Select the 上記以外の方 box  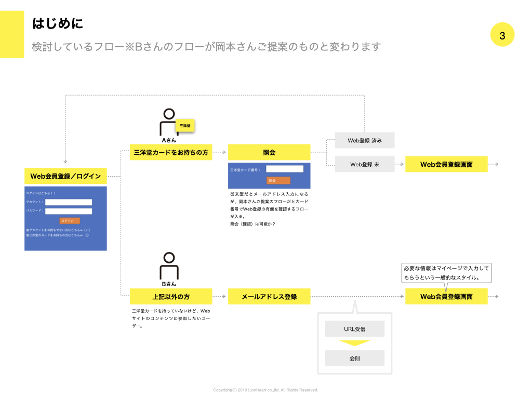(171, 297)
